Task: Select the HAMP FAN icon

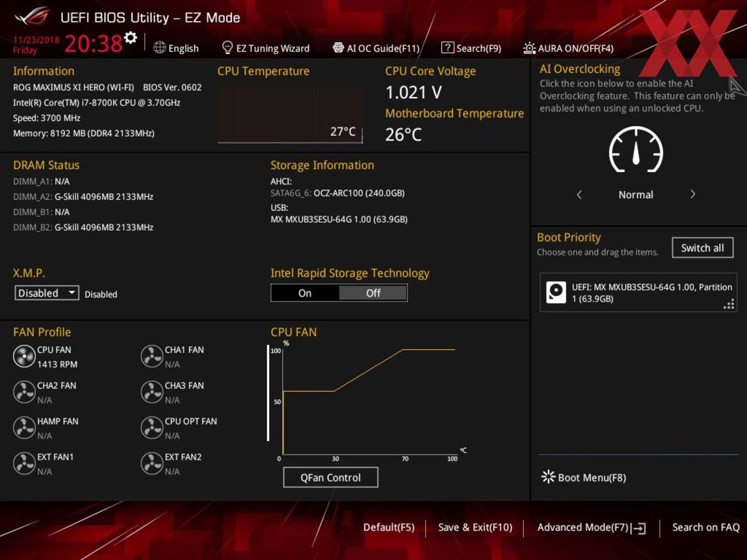Action: [x=24, y=428]
